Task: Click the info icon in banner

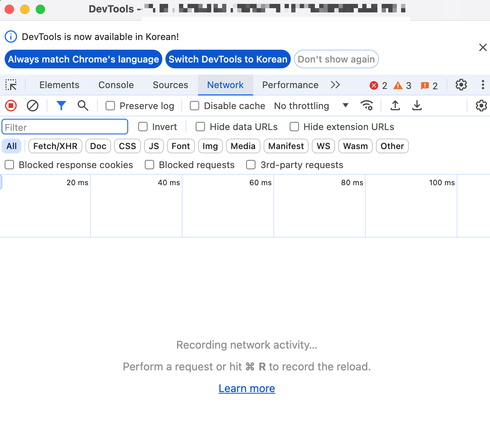Action: [x=11, y=37]
